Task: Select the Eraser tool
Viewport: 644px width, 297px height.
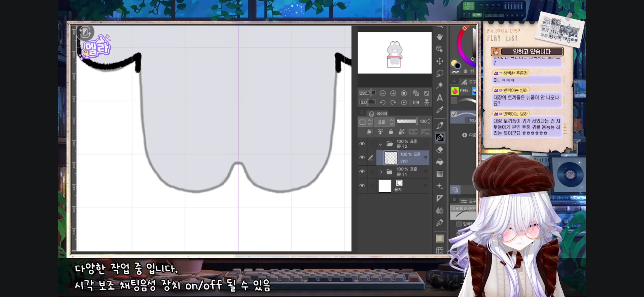Action: (440, 150)
